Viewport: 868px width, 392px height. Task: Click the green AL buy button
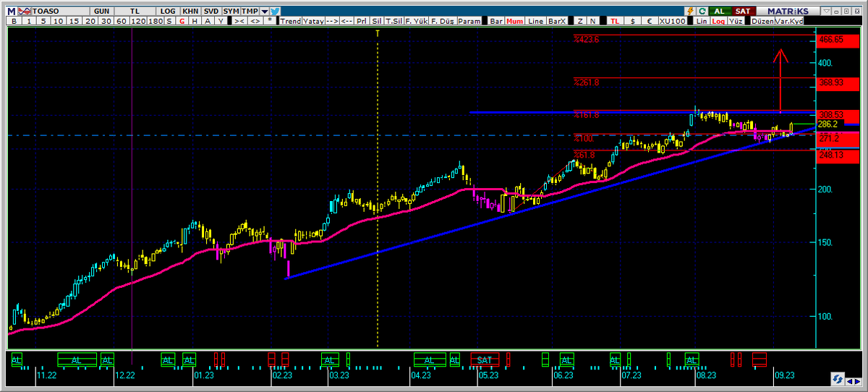719,11
